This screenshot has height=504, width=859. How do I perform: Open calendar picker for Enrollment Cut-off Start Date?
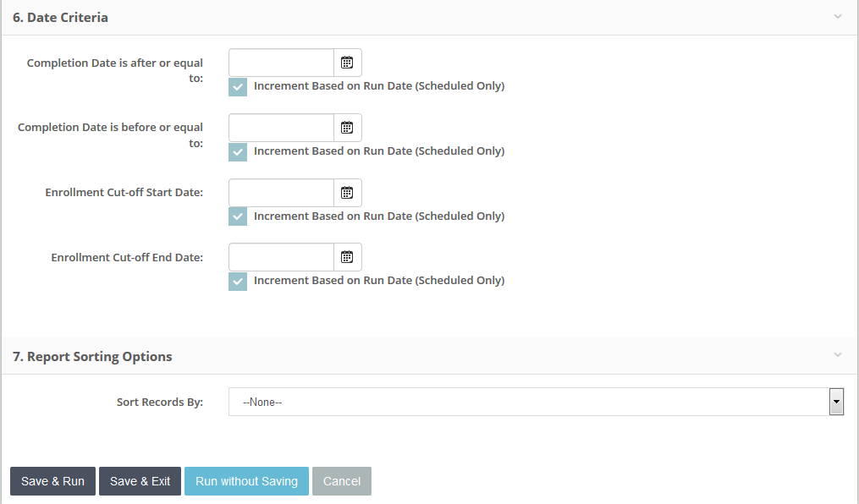pos(347,193)
